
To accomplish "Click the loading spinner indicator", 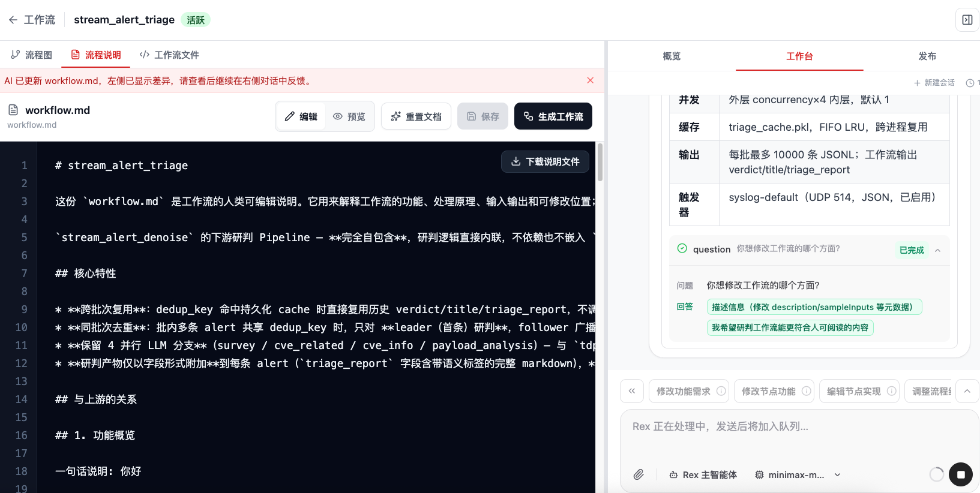I will pos(936,474).
